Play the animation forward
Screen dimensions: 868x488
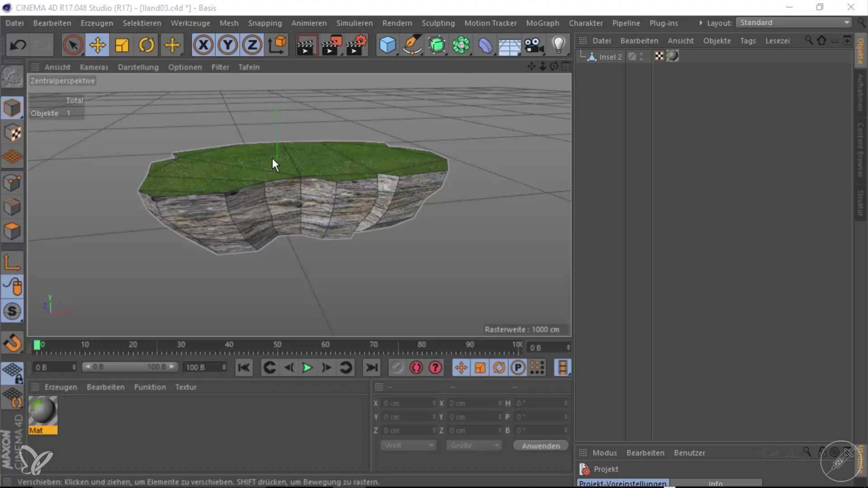tap(307, 367)
